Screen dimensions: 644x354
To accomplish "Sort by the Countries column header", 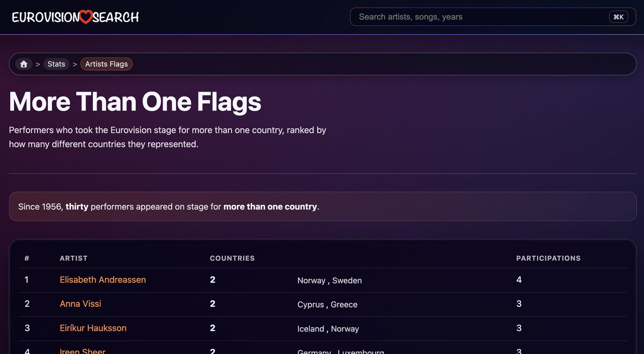I will (x=232, y=259).
